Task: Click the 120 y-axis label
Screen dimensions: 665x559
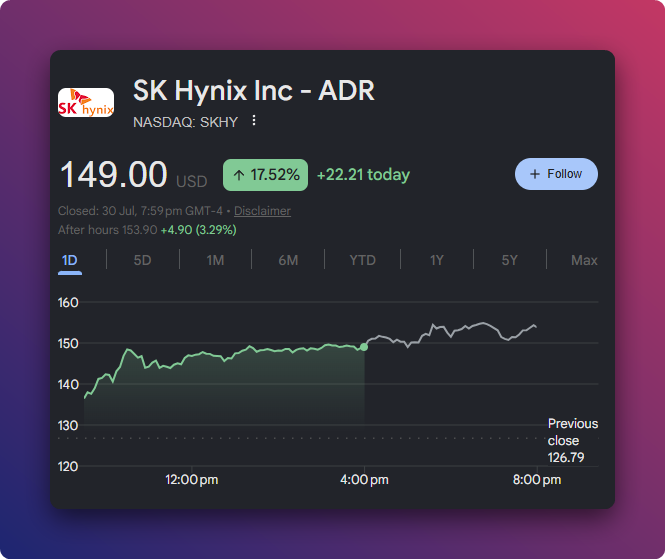Action: 68,467
